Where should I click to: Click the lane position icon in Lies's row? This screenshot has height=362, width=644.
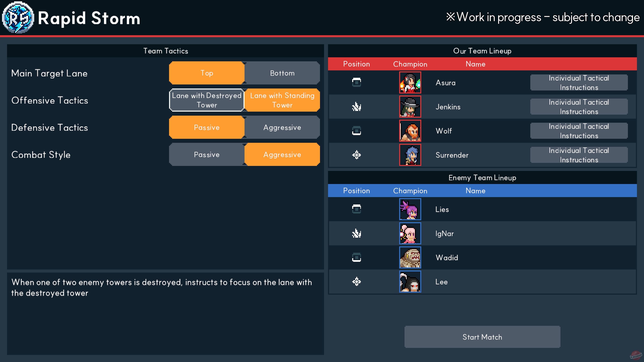357,209
